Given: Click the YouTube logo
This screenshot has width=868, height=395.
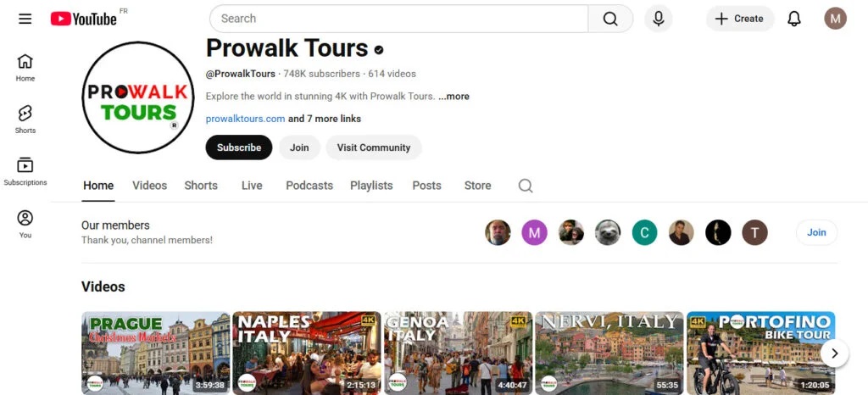Looking at the screenshot, I should point(83,19).
